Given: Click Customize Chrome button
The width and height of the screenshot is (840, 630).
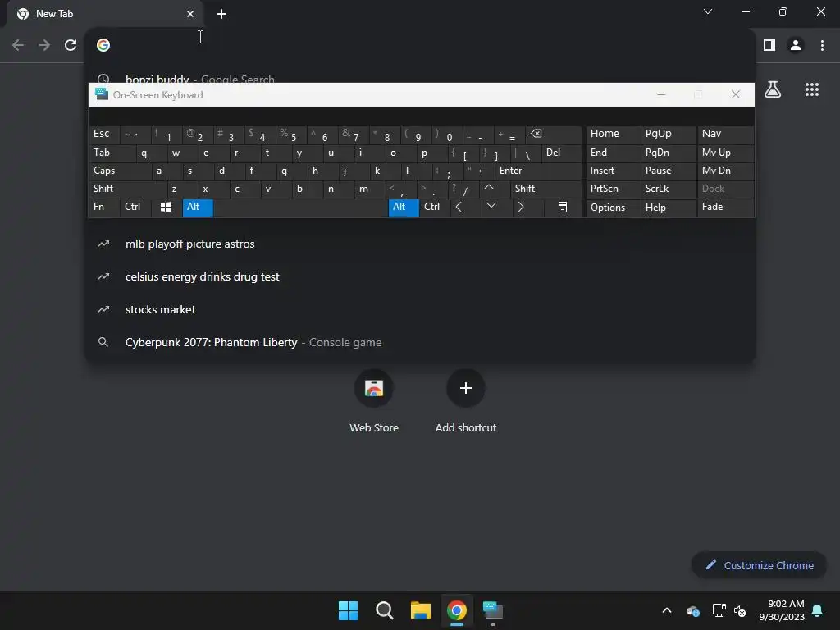Looking at the screenshot, I should (x=759, y=565).
